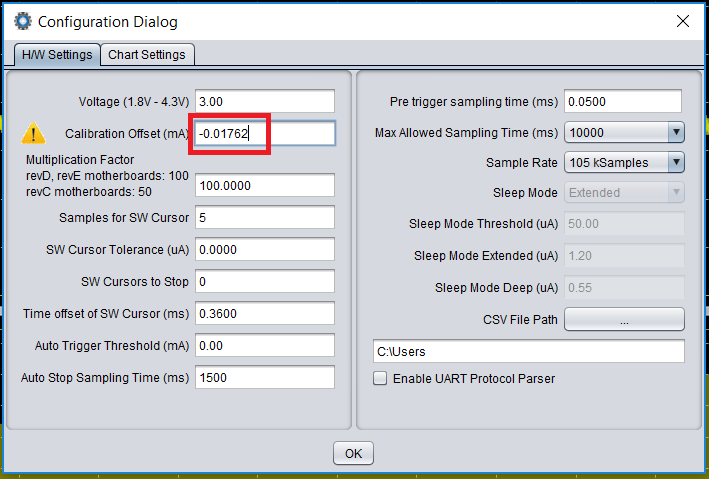Enable the UART Protocol Parser checkbox
The height and width of the screenshot is (479, 709).
[x=380, y=378]
